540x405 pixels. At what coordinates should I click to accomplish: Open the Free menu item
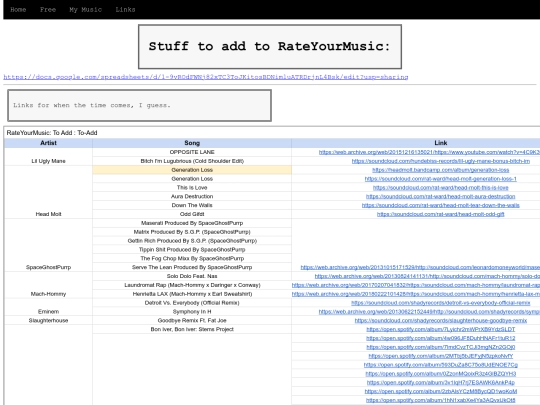48,10
